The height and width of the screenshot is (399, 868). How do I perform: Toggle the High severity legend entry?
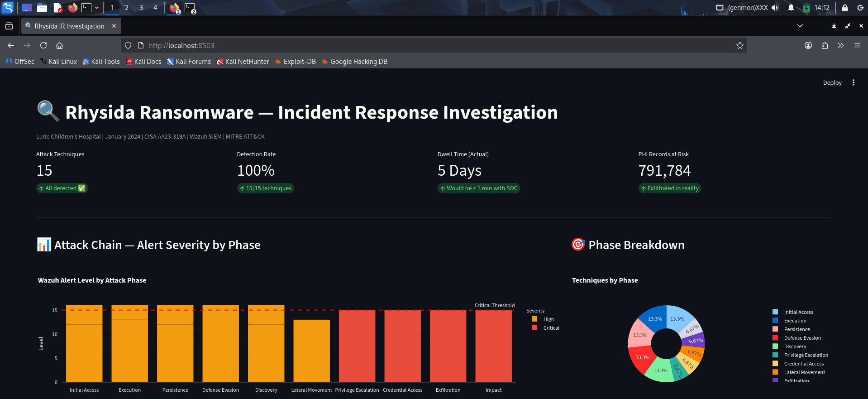(x=543, y=319)
